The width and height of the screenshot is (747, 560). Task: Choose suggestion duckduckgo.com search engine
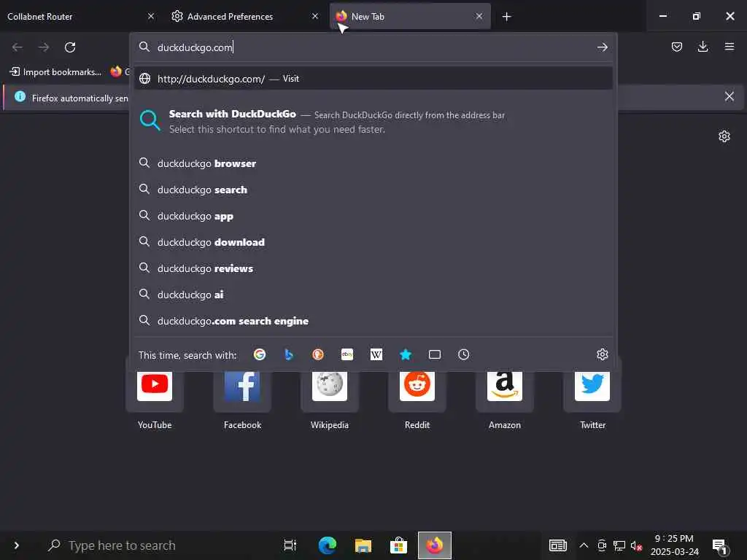click(x=373, y=321)
